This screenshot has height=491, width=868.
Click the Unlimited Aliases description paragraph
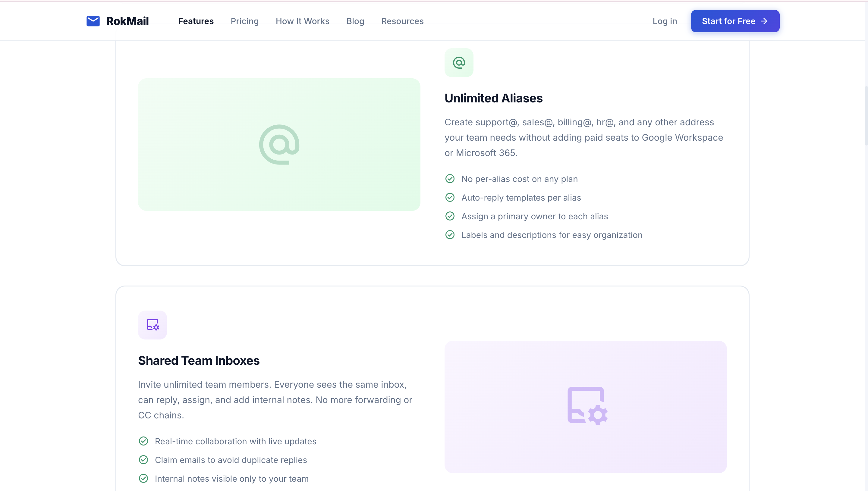[x=583, y=137]
